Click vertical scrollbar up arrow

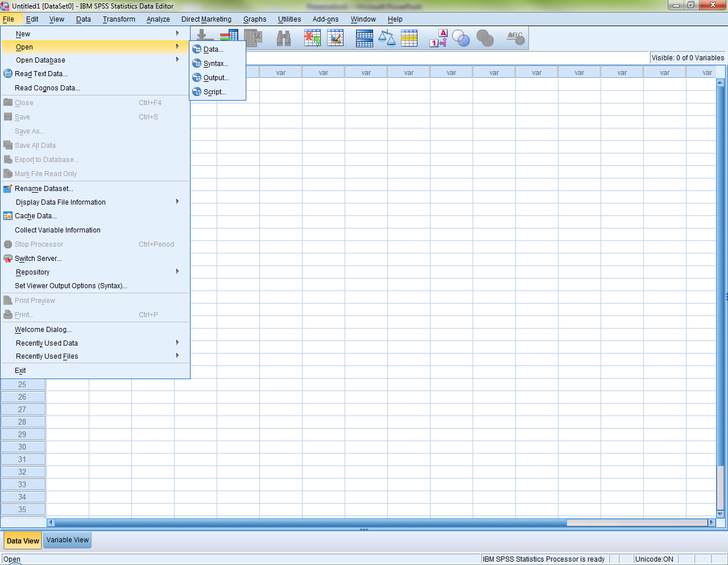pos(720,82)
